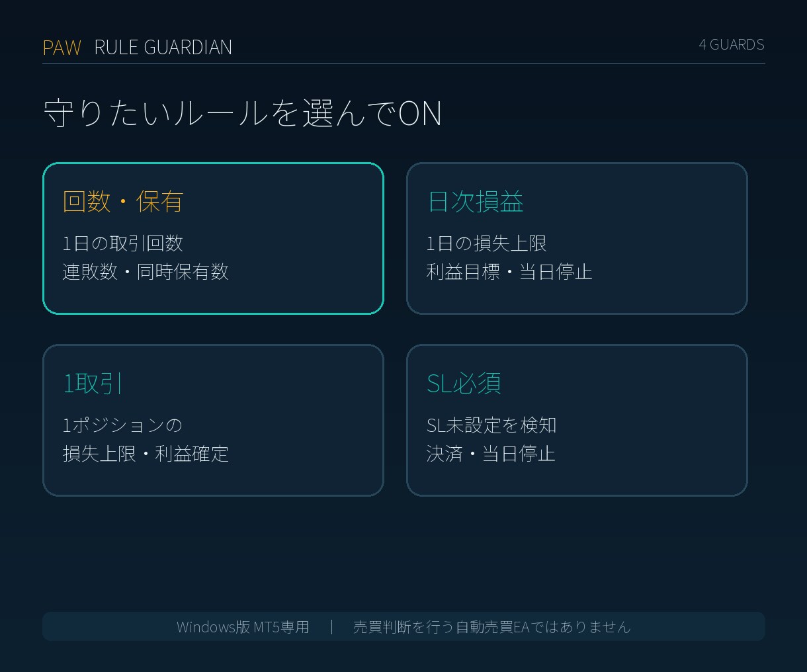Click the 4 GUARDS counter label
The width and height of the screenshot is (807, 672).
[732, 44]
